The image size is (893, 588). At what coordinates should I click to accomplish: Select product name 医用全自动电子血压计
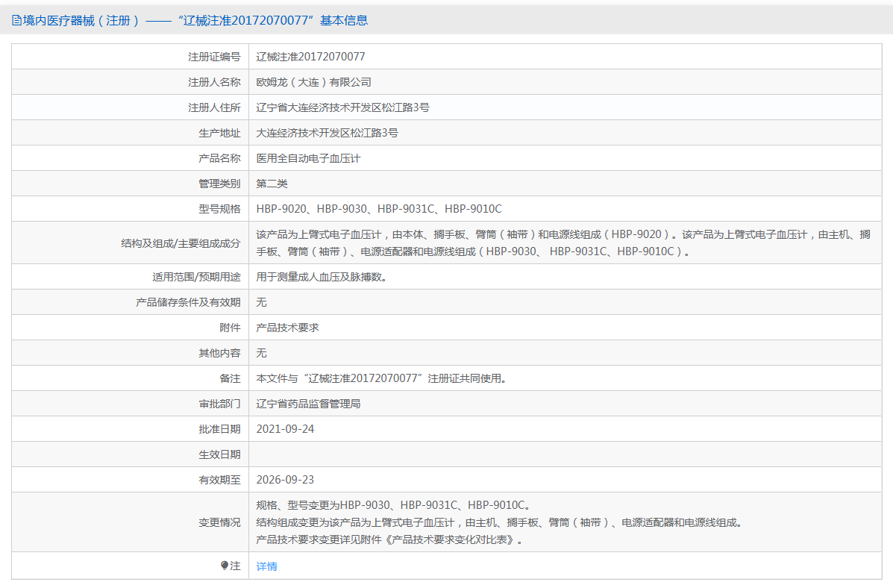(x=308, y=158)
